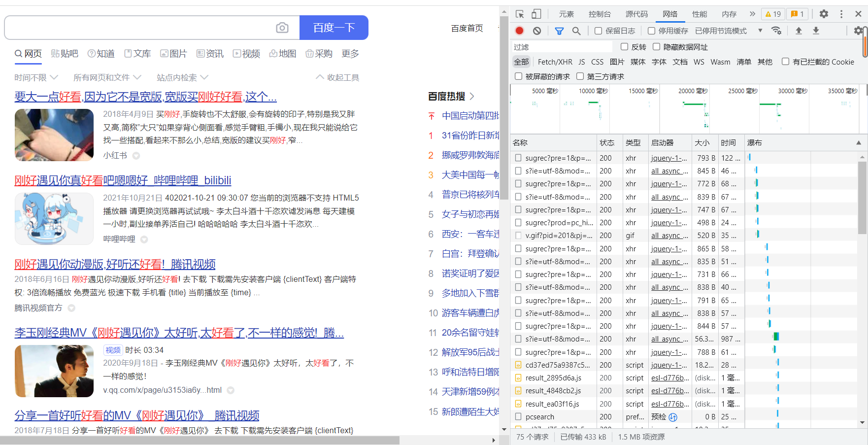This screenshot has height=445, width=868.
Task: Open the network search magnifier
Action: pyautogui.click(x=576, y=31)
